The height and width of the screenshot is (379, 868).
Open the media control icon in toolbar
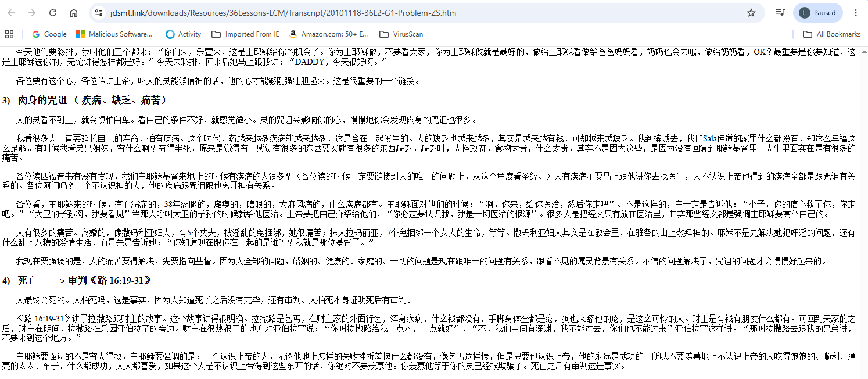pos(781,13)
